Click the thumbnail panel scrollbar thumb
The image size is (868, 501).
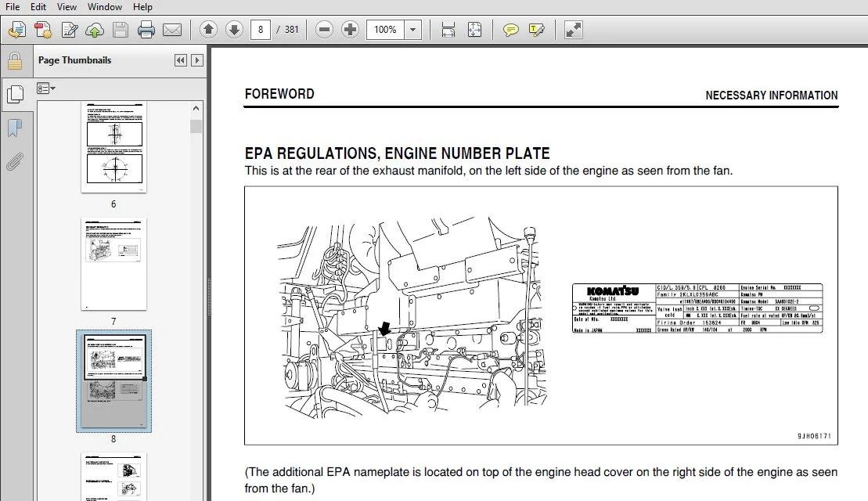[x=196, y=126]
